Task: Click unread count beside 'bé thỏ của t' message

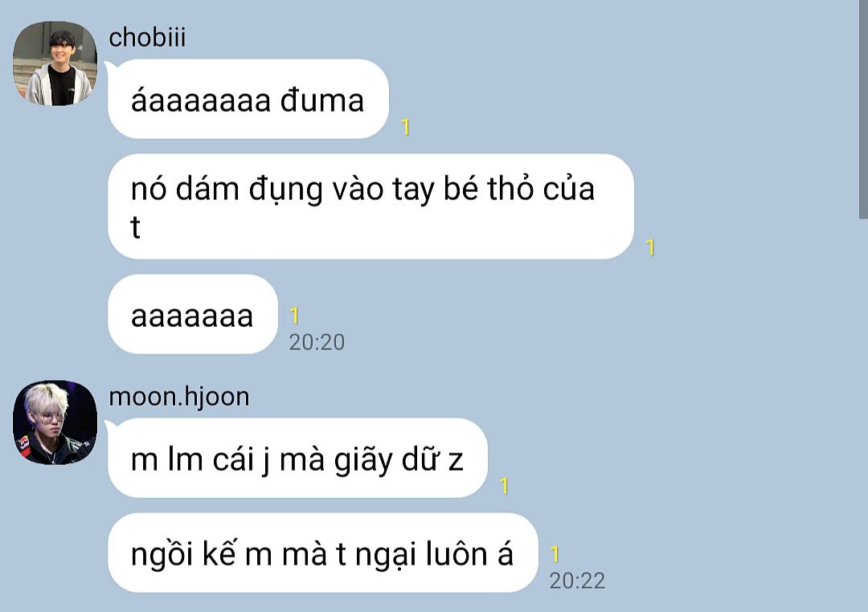Action: point(650,247)
